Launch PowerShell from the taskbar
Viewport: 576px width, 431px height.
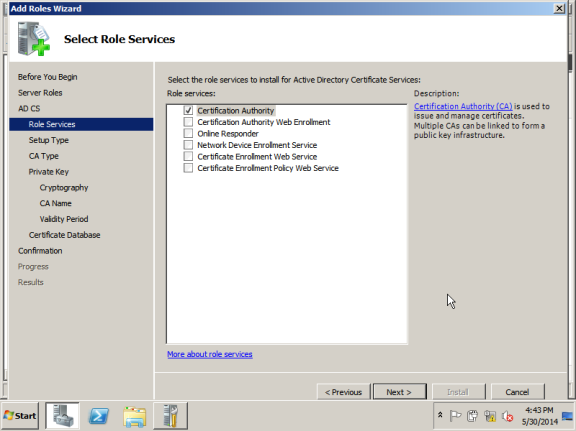[x=99, y=416]
